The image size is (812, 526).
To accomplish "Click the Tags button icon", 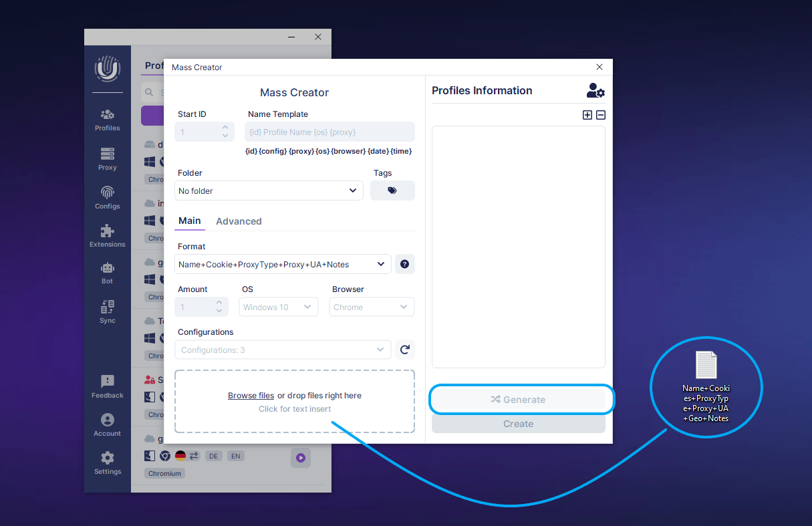I will pos(392,190).
